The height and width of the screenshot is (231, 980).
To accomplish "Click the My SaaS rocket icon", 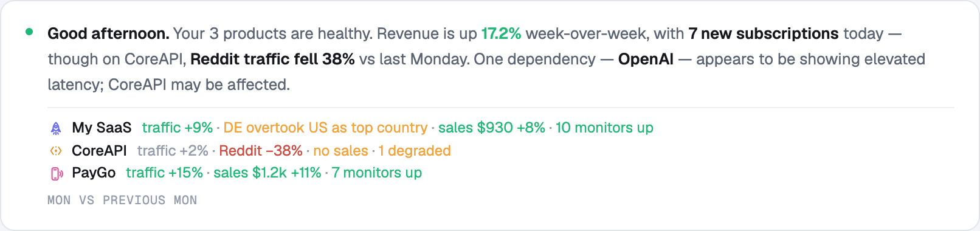I will pos(55,128).
